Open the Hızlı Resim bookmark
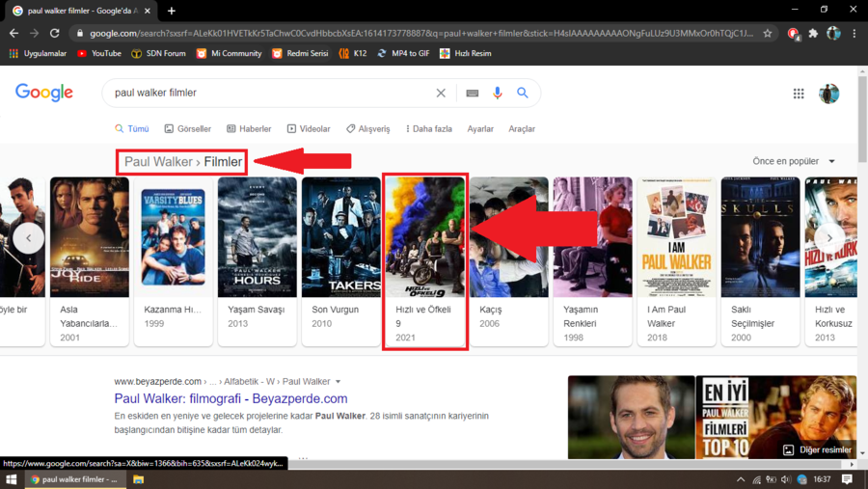The image size is (868, 489). click(x=465, y=53)
